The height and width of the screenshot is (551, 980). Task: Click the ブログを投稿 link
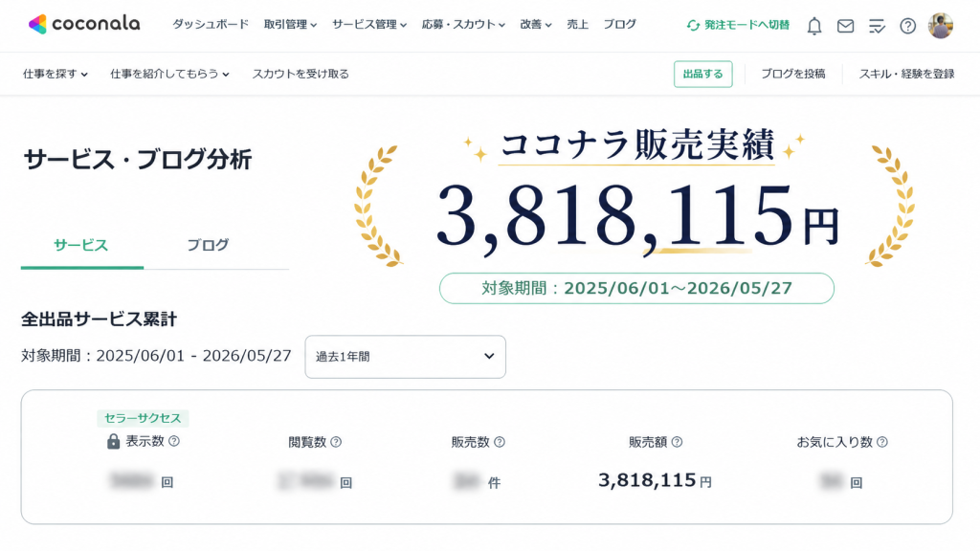[793, 74]
